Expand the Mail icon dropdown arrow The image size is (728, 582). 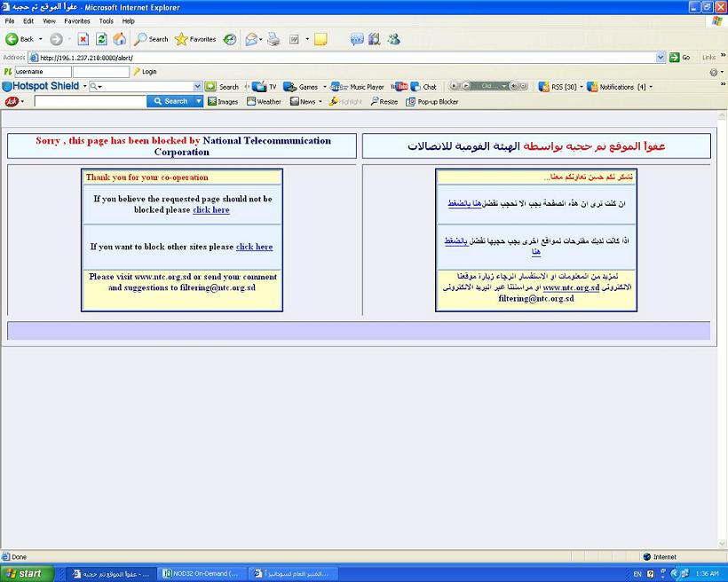(260, 39)
